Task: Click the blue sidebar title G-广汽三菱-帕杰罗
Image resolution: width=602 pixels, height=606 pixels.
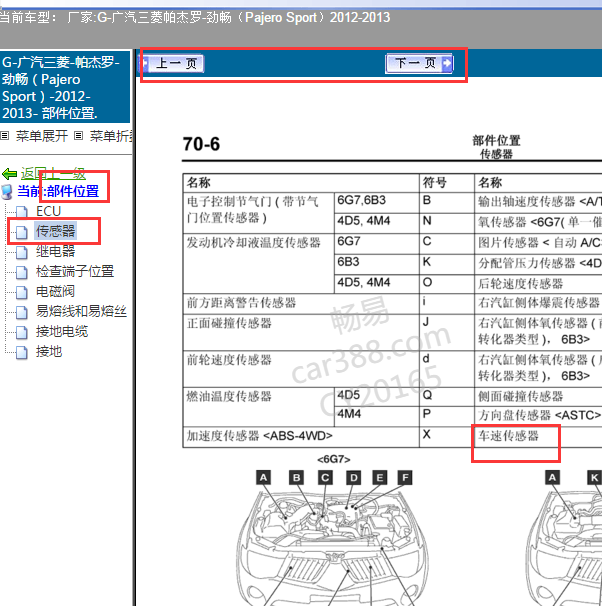Action: pos(65,87)
